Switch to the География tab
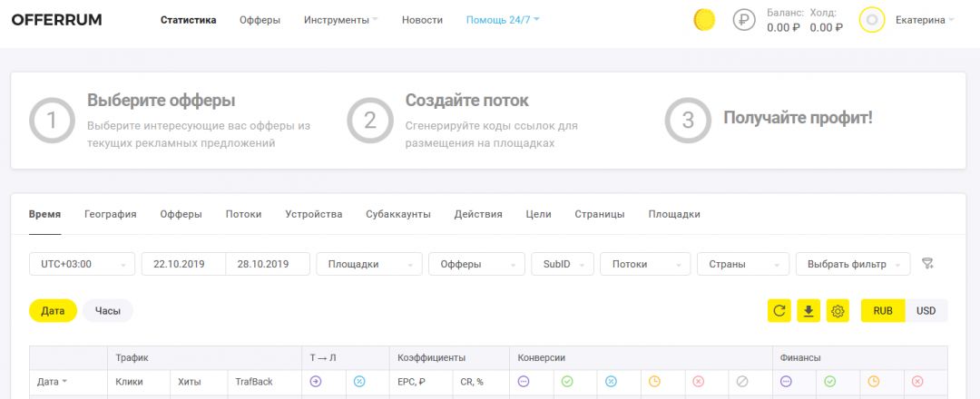The image size is (980, 399). 111,214
